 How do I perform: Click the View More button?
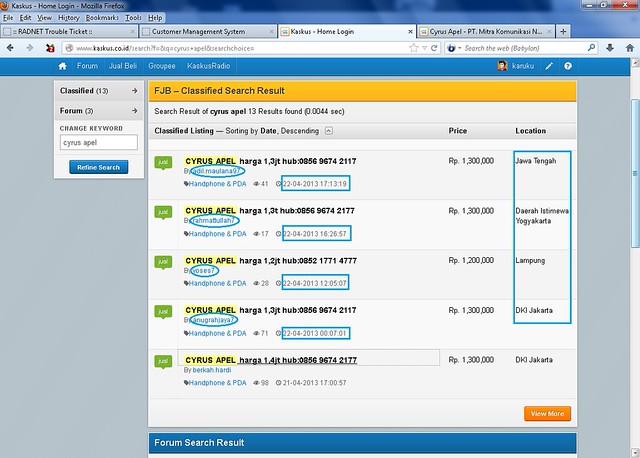pyautogui.click(x=547, y=413)
